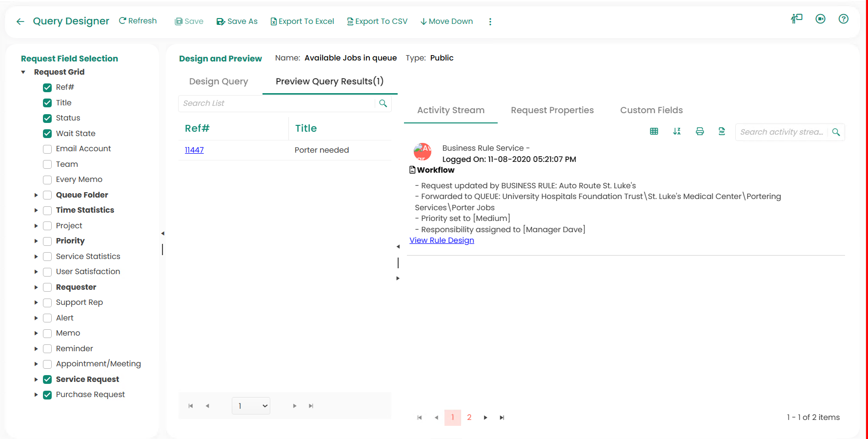Click the help question mark icon
The height and width of the screenshot is (439, 868).
pos(843,19)
